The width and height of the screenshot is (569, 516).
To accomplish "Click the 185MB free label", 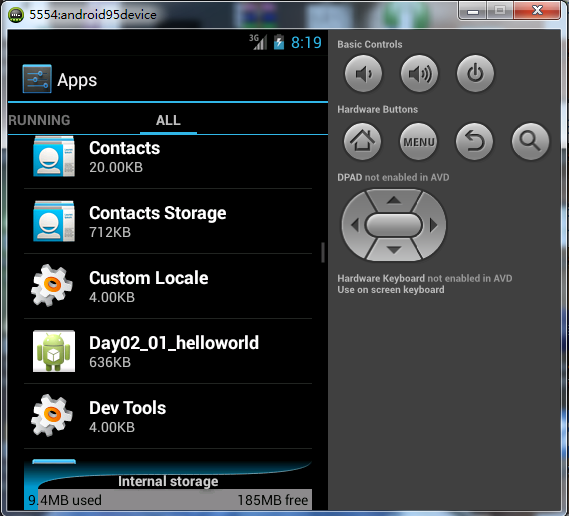I will (x=273, y=500).
